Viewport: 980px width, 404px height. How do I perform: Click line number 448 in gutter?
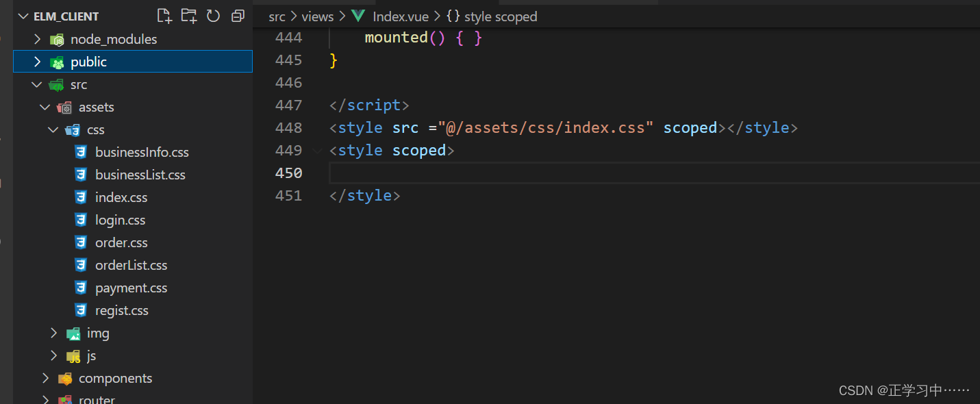pos(288,127)
